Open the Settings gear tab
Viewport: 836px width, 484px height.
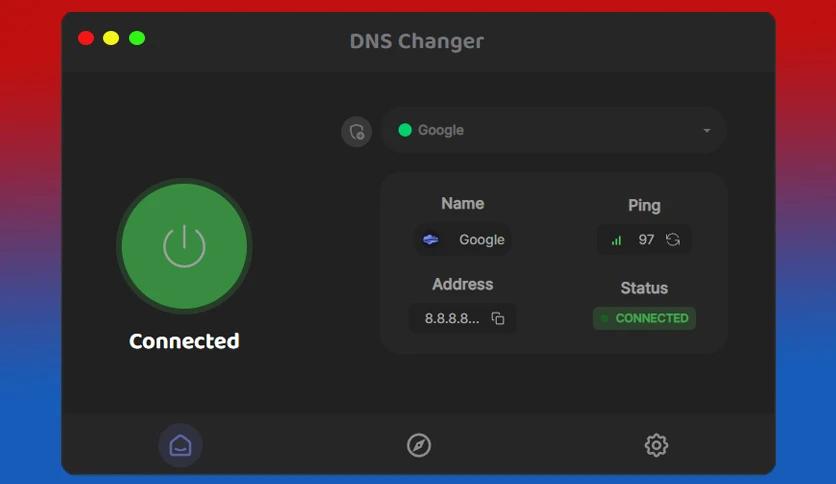point(656,445)
